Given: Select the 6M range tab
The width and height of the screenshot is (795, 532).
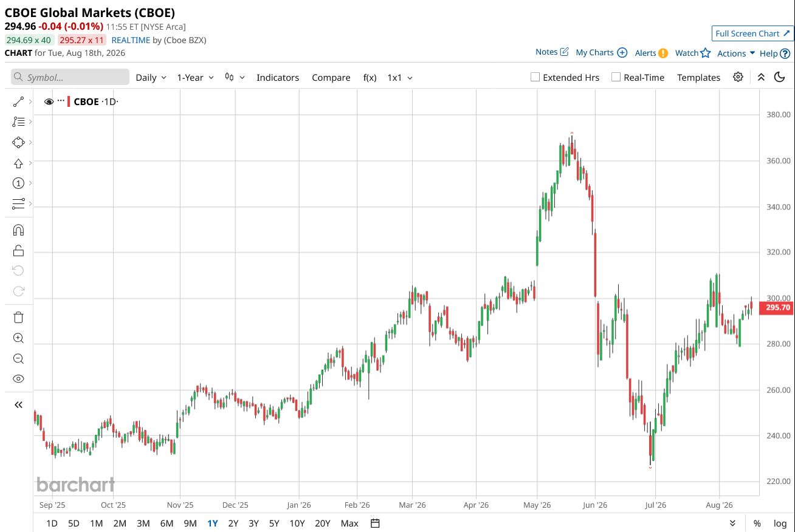Looking at the screenshot, I should 167,523.
